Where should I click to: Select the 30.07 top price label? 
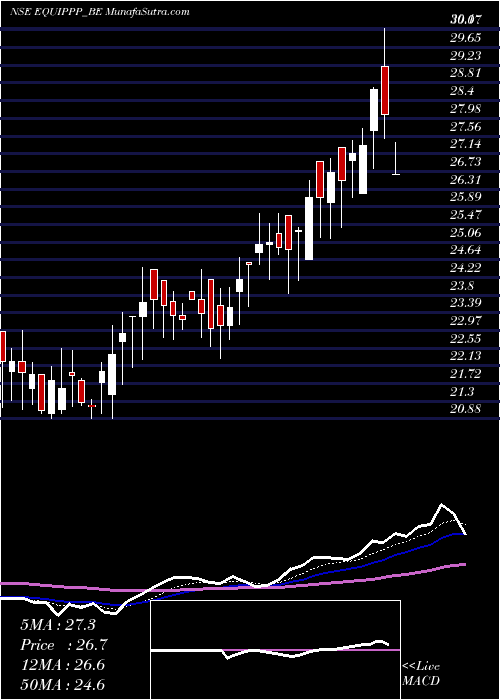[465, 20]
